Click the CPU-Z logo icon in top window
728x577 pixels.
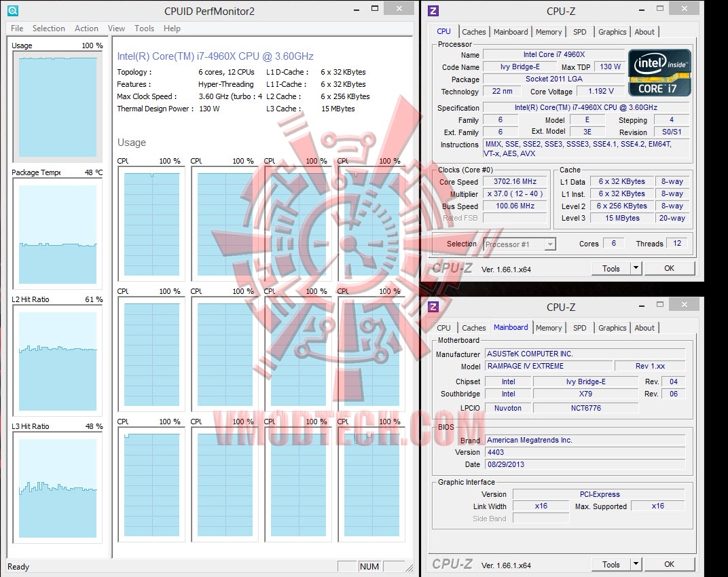(433, 11)
